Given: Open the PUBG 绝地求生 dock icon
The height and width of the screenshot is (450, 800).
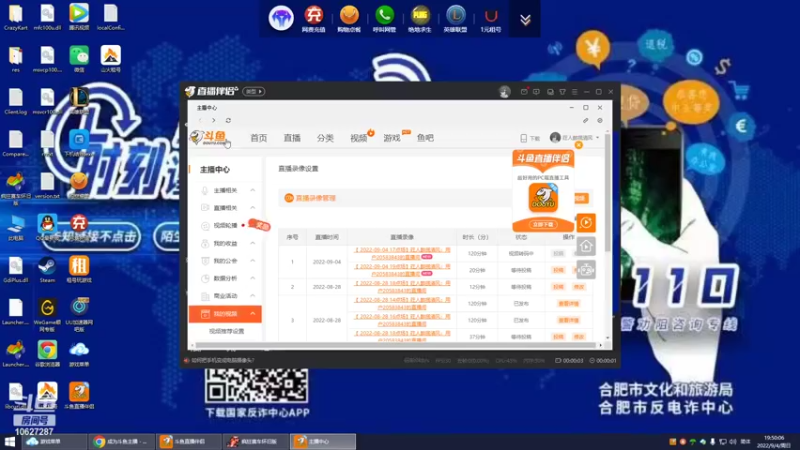Looking at the screenshot, I should 420,19.
